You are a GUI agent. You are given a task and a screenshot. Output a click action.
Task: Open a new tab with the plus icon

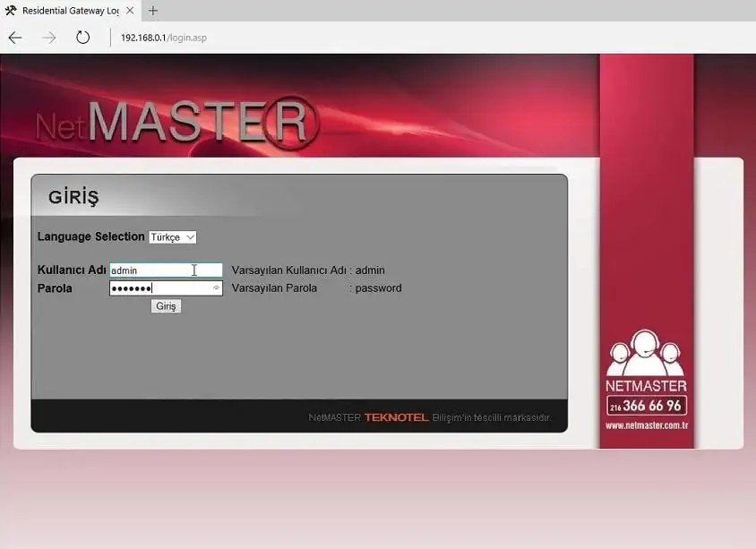pyautogui.click(x=152, y=11)
